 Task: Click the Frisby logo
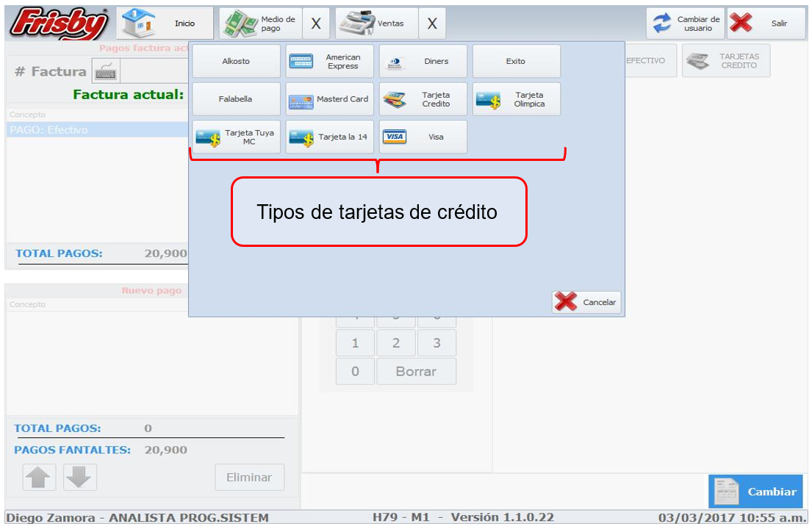[59, 24]
